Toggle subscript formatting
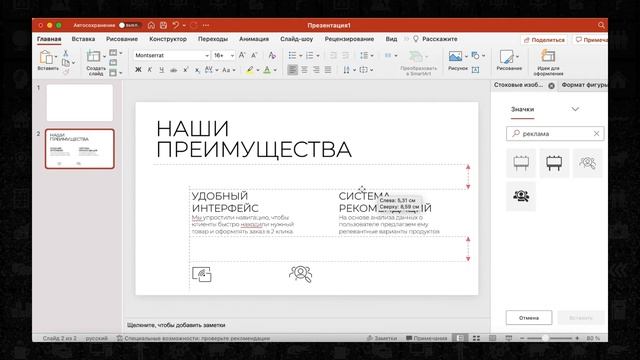The height and width of the screenshot is (360, 640). (x=197, y=70)
